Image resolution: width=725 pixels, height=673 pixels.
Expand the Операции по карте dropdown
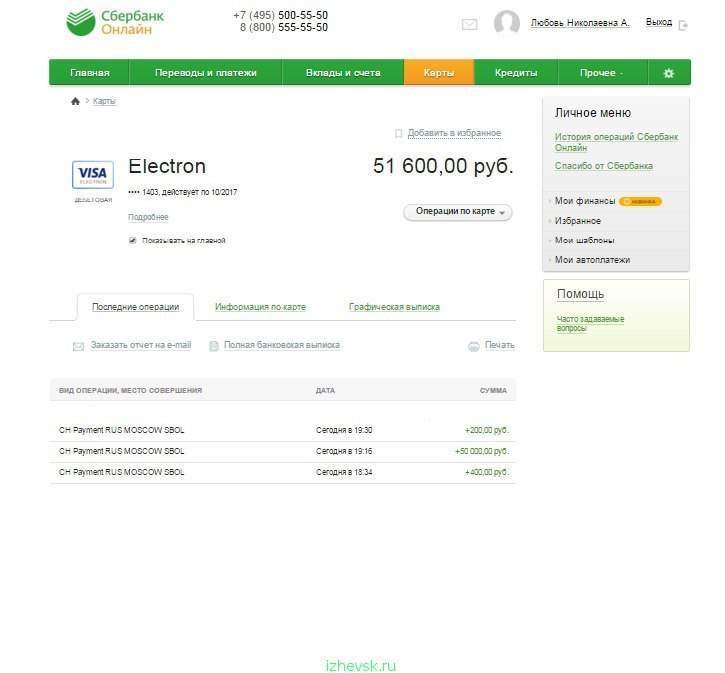click(458, 212)
